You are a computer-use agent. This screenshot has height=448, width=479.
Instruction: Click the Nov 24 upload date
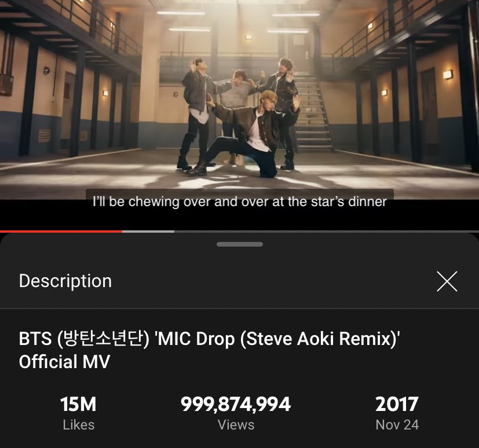(x=397, y=425)
